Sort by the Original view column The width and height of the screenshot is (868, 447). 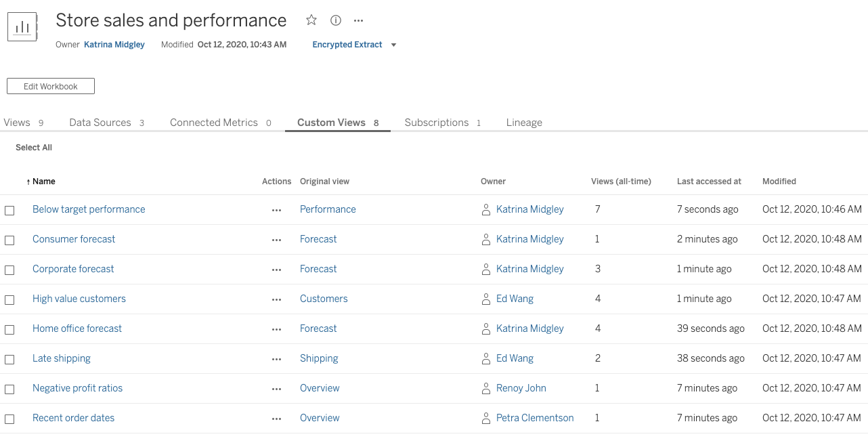point(324,182)
